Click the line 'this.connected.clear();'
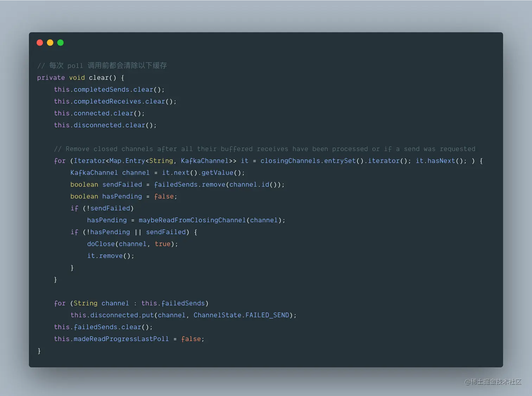This screenshot has height=396, width=532. coord(99,113)
